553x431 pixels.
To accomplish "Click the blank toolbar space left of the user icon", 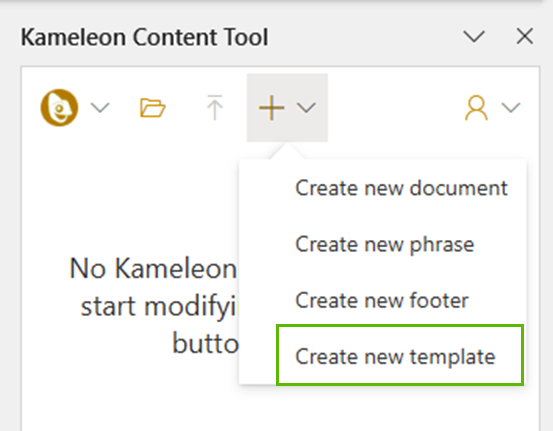I will (x=395, y=108).
